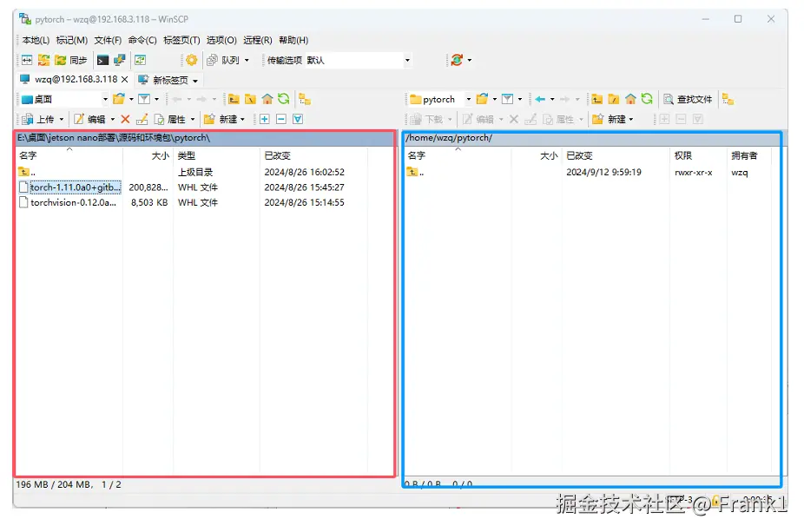Open the 桌面 local drive dropdown

(x=105, y=99)
